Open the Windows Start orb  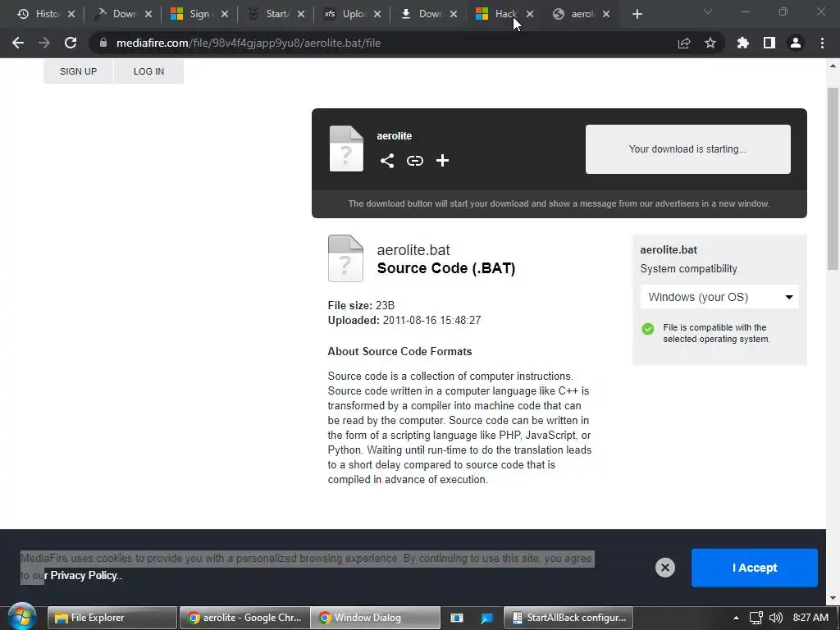(22, 617)
